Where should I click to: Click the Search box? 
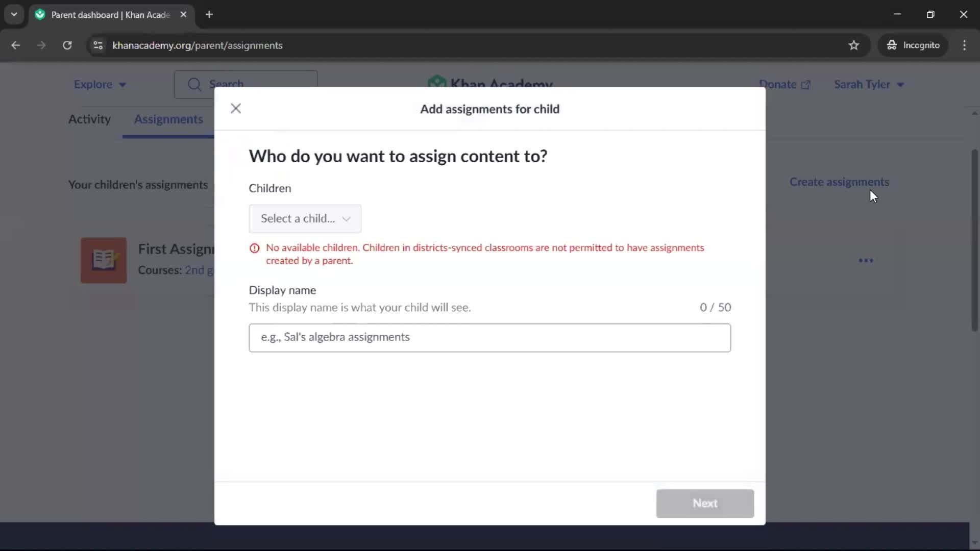tap(246, 84)
